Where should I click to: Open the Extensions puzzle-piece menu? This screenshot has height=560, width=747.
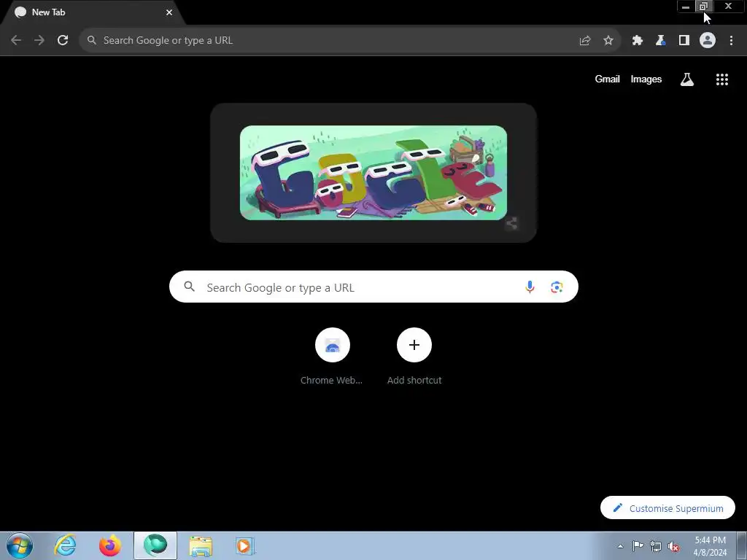[638, 41]
